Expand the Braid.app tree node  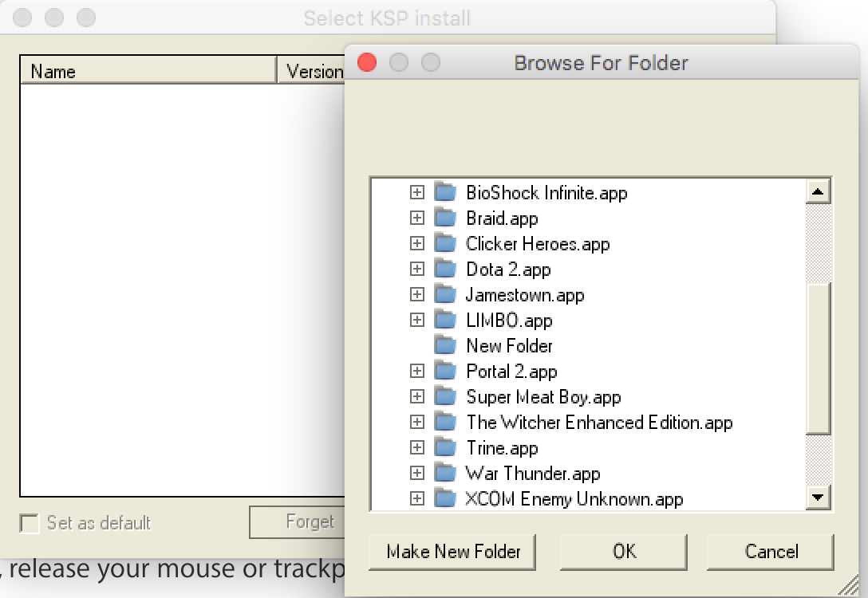coord(416,218)
